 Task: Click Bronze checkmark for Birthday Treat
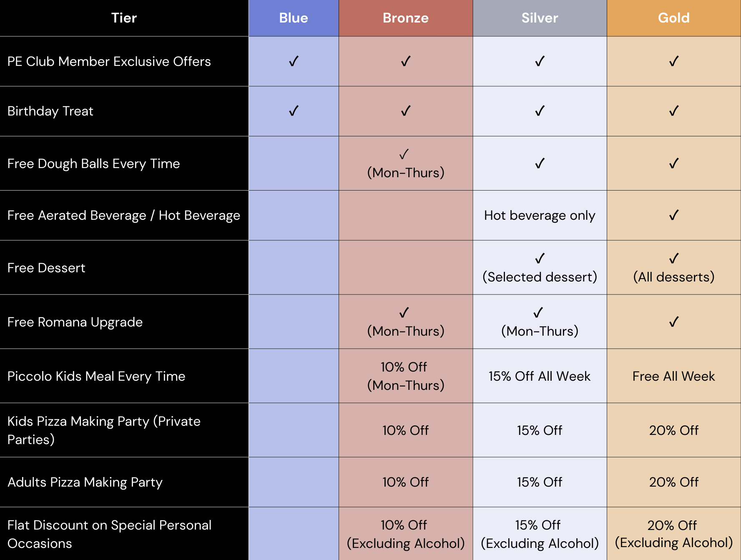[x=406, y=111]
